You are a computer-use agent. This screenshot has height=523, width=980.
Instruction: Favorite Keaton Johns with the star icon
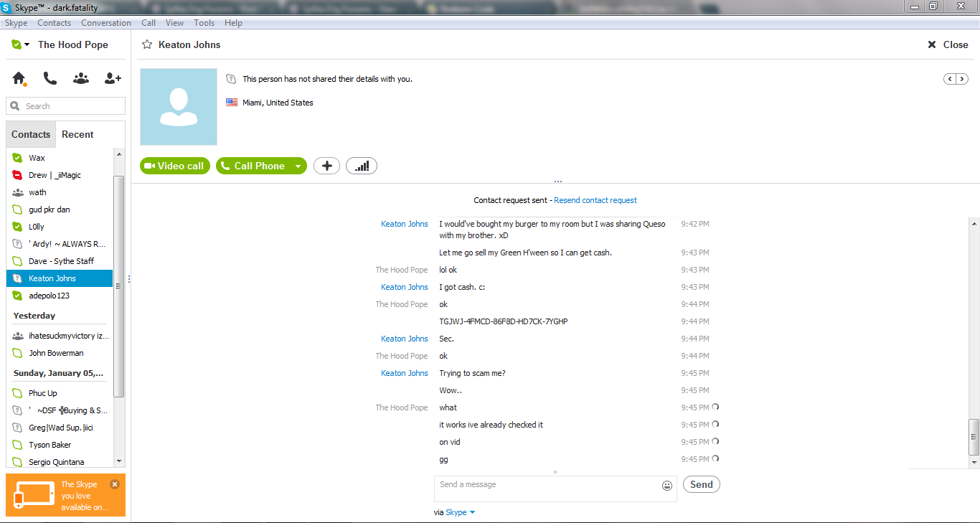tap(147, 44)
